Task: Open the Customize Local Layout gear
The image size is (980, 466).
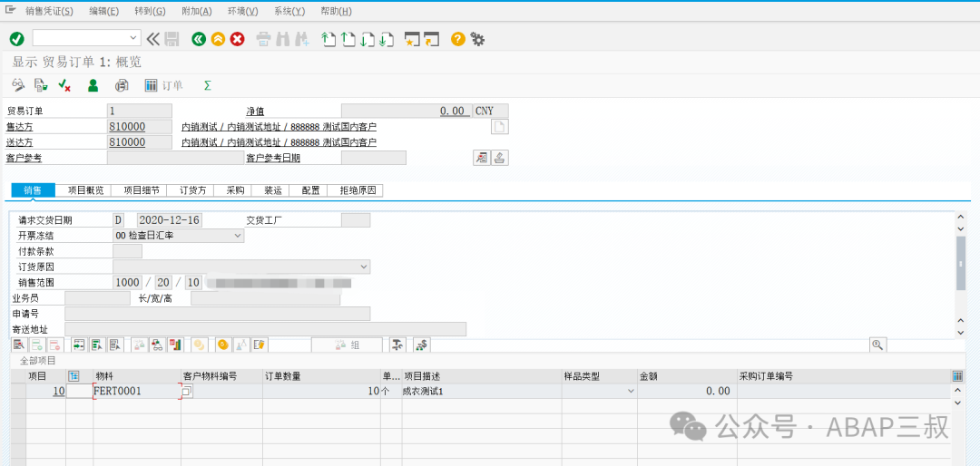Action: [x=477, y=39]
